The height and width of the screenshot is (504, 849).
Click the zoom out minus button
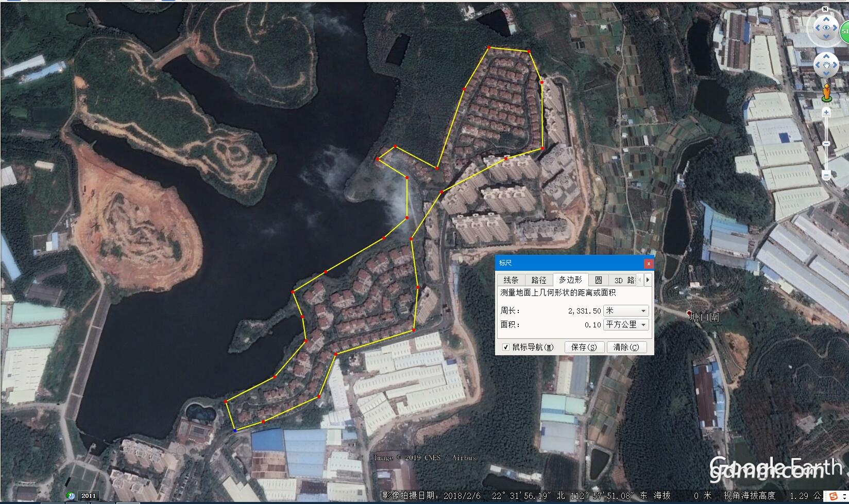[x=826, y=176]
